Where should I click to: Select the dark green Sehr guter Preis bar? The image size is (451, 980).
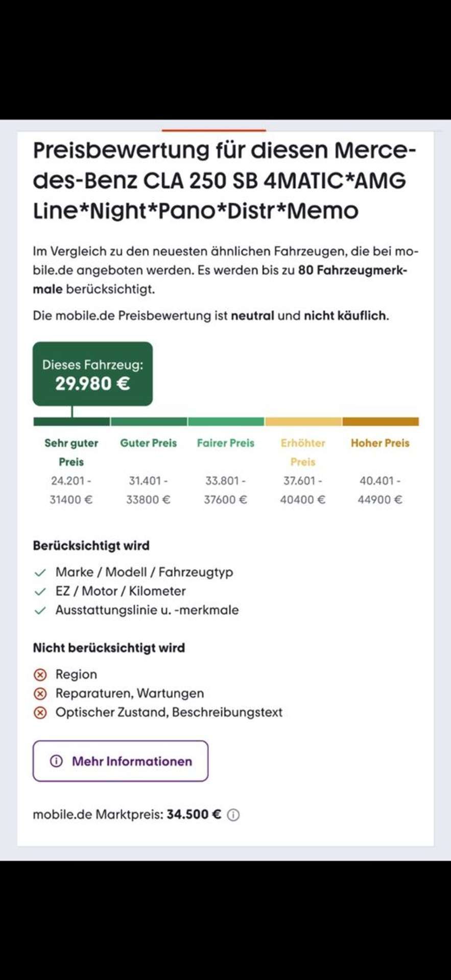point(72,422)
